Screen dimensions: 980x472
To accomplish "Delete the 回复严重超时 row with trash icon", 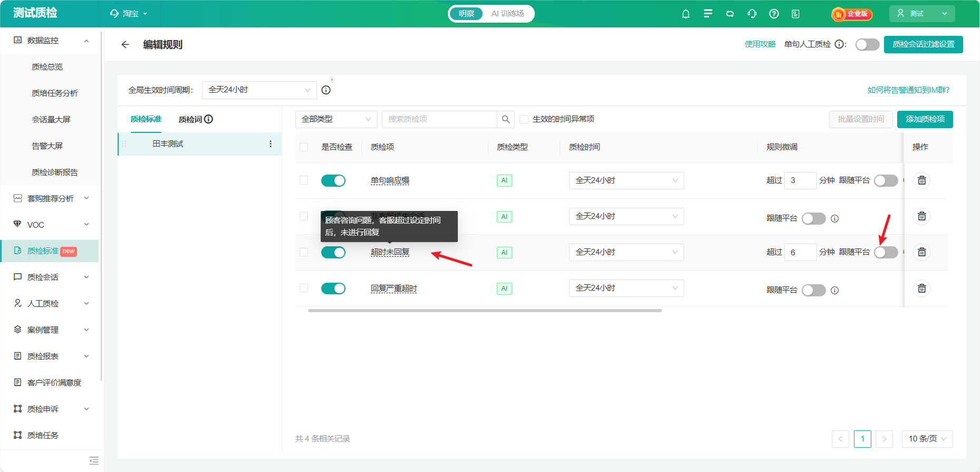I will (x=921, y=288).
